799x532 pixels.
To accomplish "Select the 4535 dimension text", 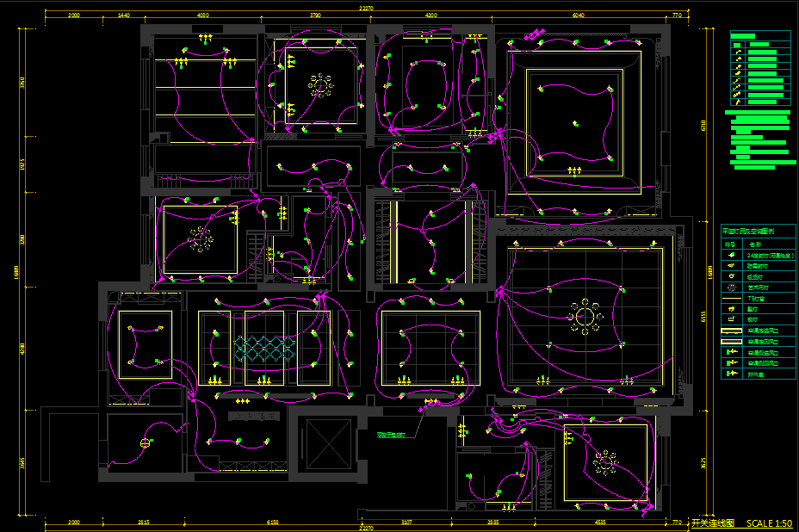I will tap(600, 522).
